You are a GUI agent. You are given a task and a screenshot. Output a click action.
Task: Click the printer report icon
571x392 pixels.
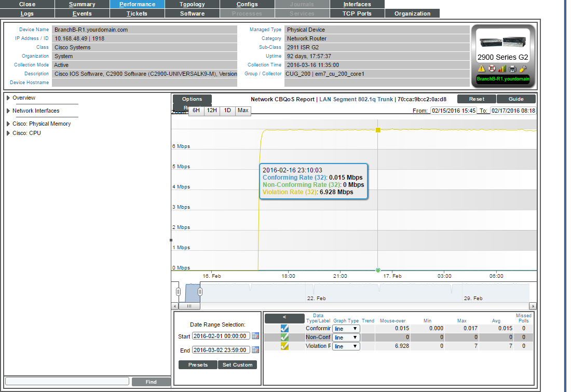[x=512, y=69]
